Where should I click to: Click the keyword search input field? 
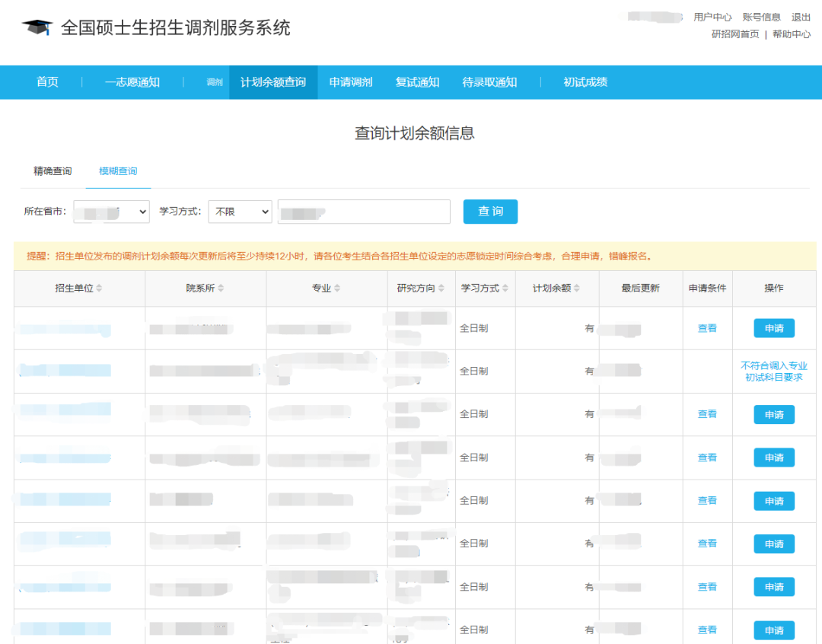363,211
